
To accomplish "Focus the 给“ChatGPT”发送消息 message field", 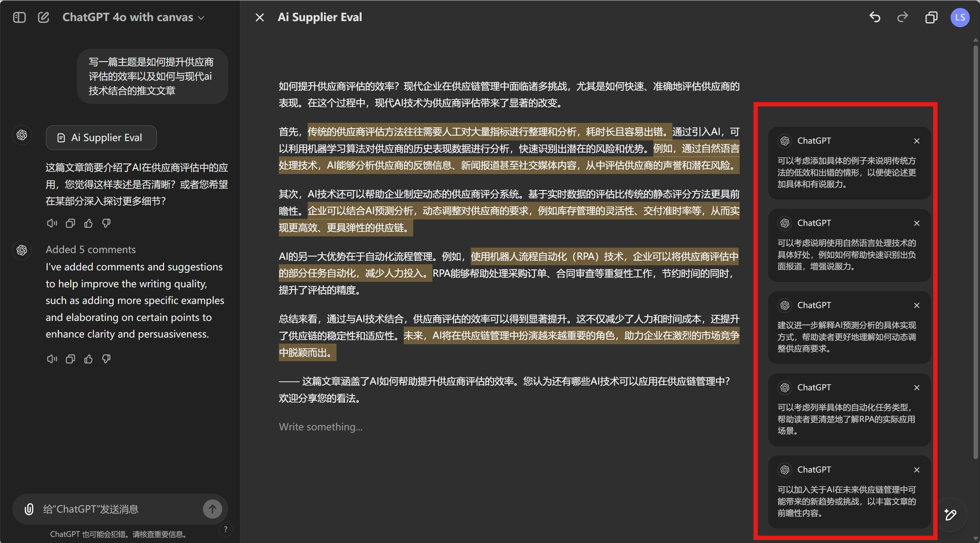I will point(120,509).
